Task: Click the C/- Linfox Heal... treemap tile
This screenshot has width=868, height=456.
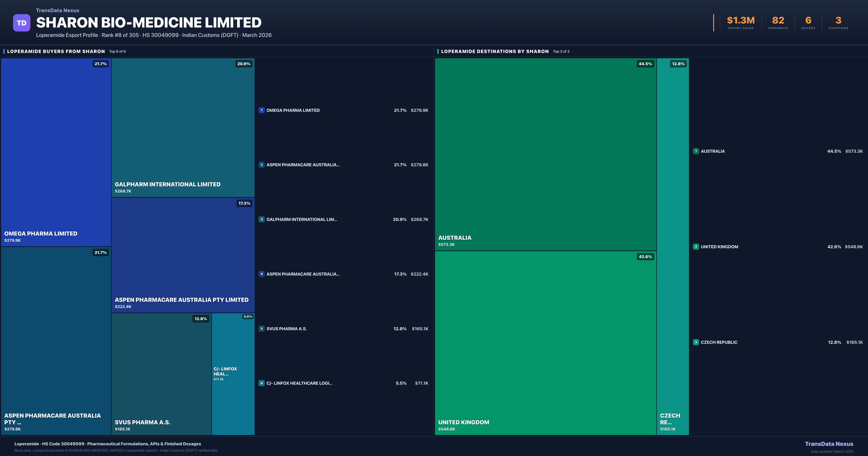Action: point(233,374)
